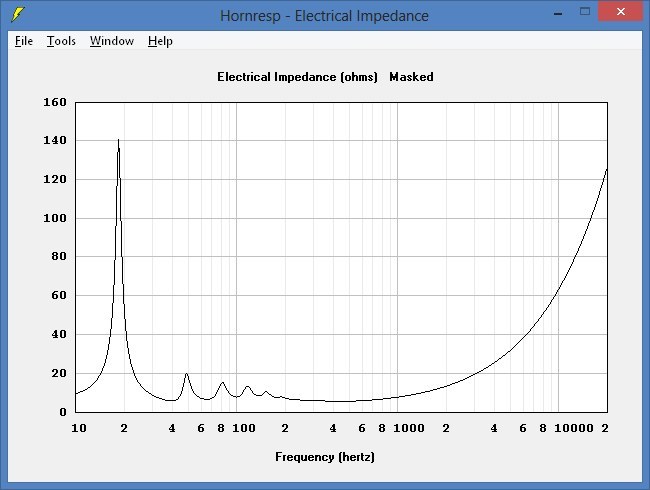Click the tall impedance peak near 20 Hz

(119, 141)
